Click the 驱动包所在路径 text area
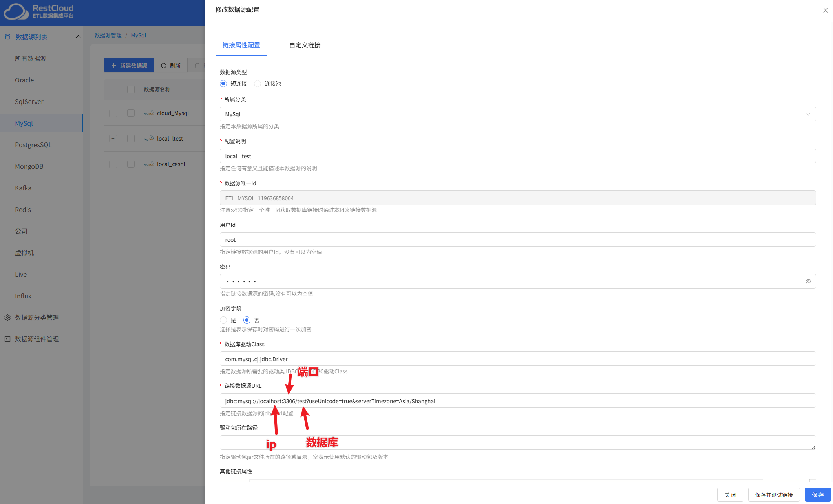This screenshot has height=504, width=833. pyautogui.click(x=518, y=442)
